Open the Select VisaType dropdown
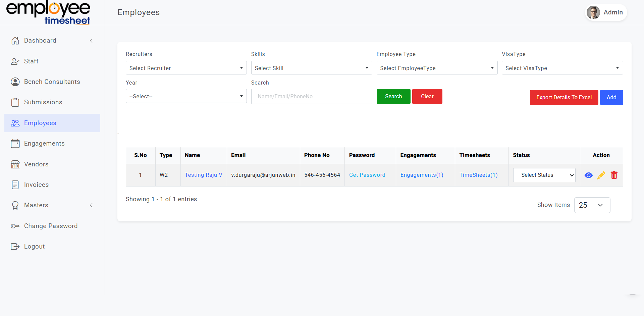 (x=562, y=68)
